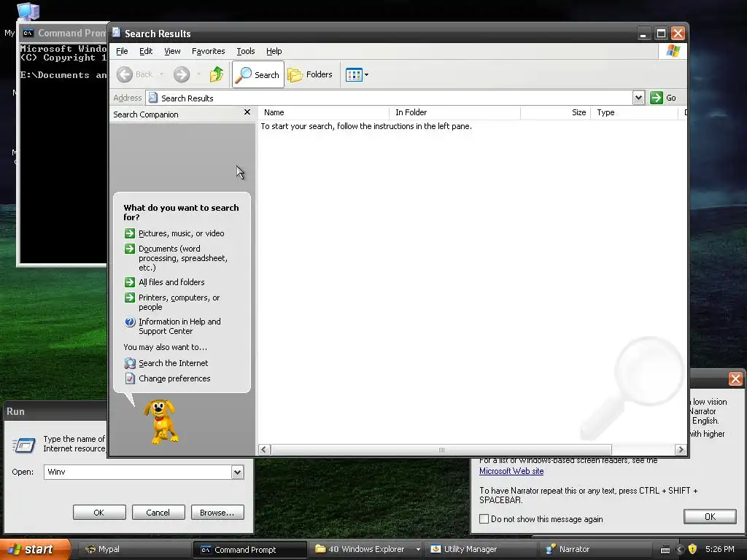
Task: Toggle the Search magnifier toolbar button
Action: point(258,74)
